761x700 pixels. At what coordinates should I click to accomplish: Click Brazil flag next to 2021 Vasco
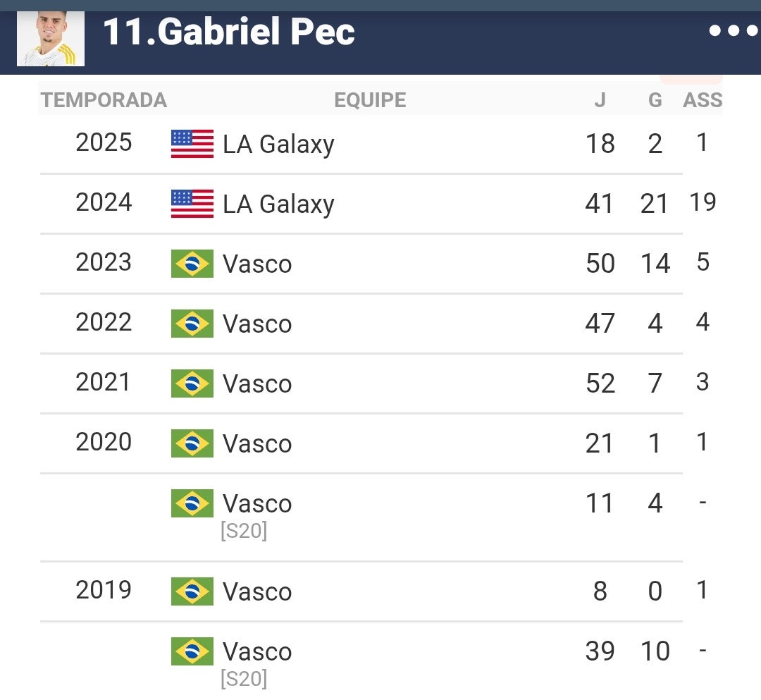(x=192, y=383)
